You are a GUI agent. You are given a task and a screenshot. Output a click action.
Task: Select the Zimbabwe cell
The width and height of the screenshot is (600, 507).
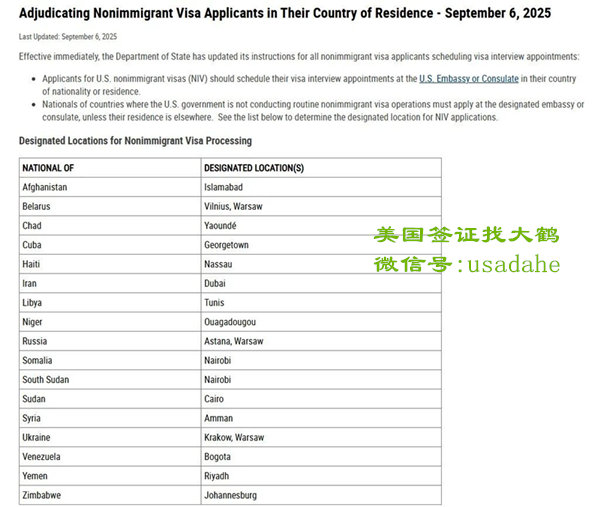tap(110, 495)
